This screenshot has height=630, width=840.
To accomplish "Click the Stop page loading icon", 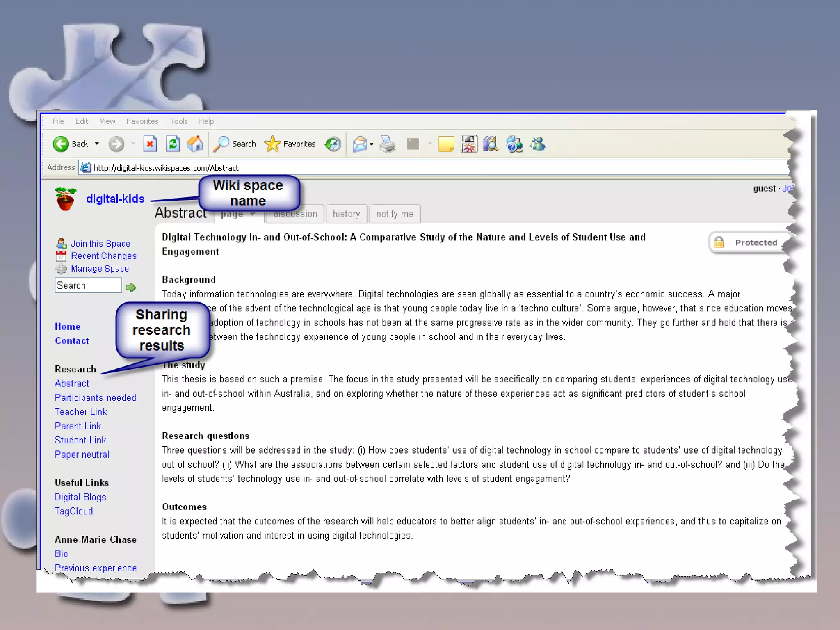I will click(150, 144).
